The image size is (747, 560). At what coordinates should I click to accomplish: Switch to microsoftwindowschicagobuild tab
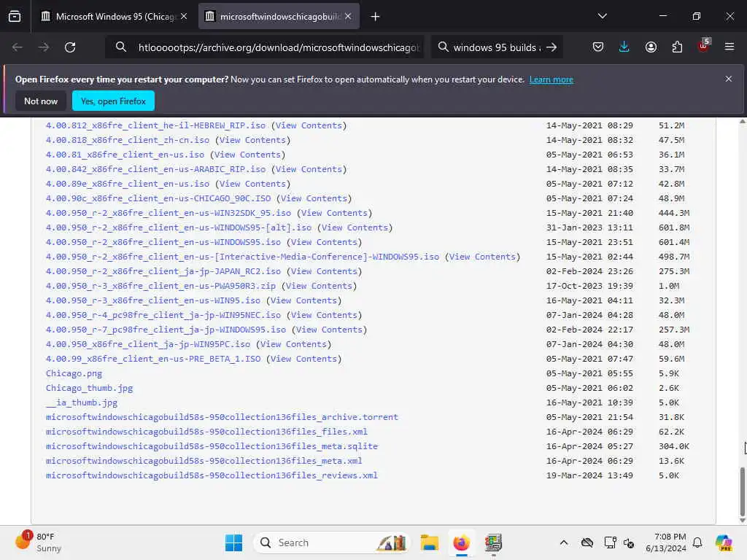pyautogui.click(x=279, y=17)
